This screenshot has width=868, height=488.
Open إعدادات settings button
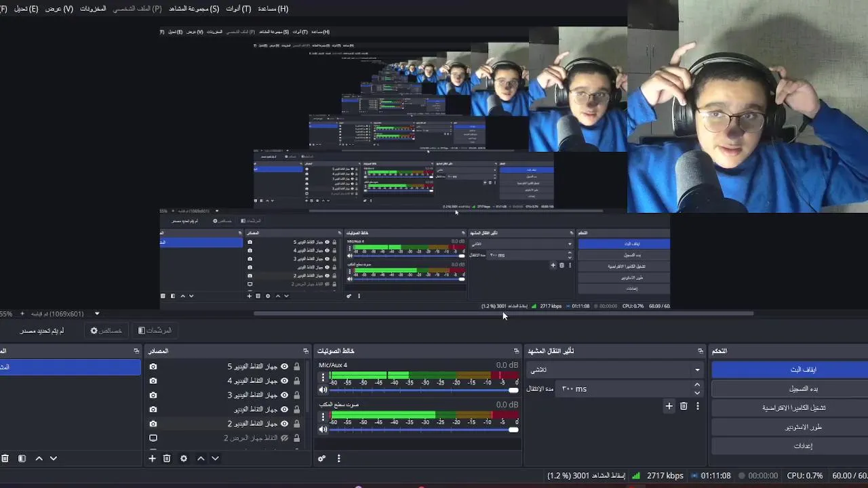coord(789,445)
